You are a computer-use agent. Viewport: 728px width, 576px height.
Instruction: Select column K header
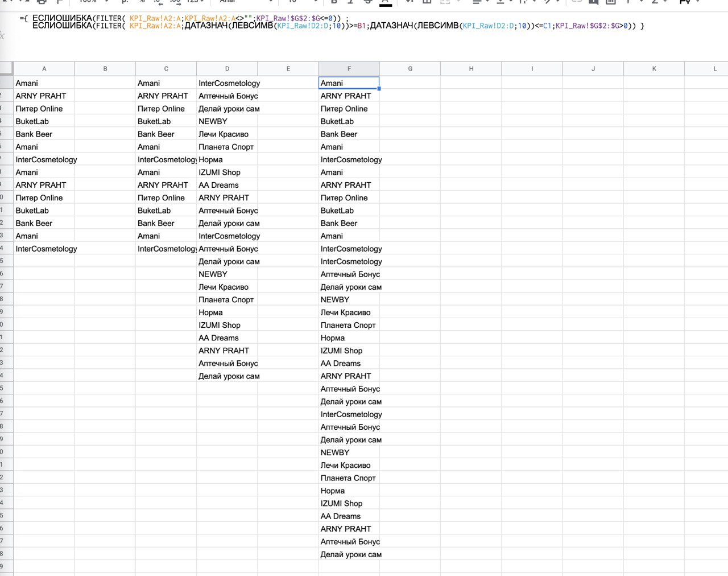tap(654, 68)
